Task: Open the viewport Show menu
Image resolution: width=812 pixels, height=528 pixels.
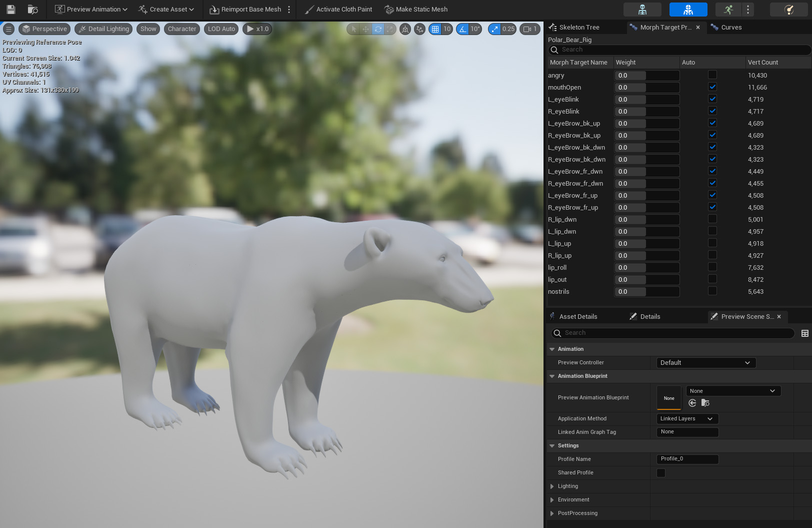Action: coord(148,29)
